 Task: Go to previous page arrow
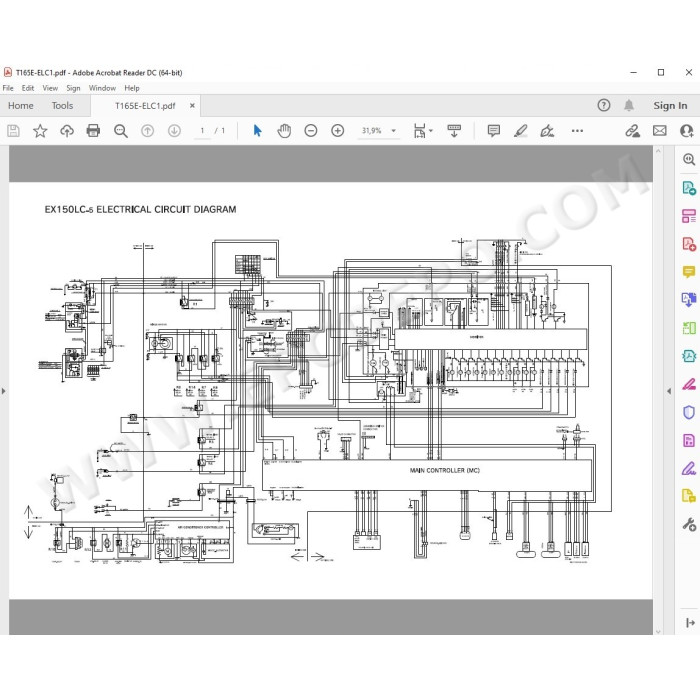click(x=147, y=131)
